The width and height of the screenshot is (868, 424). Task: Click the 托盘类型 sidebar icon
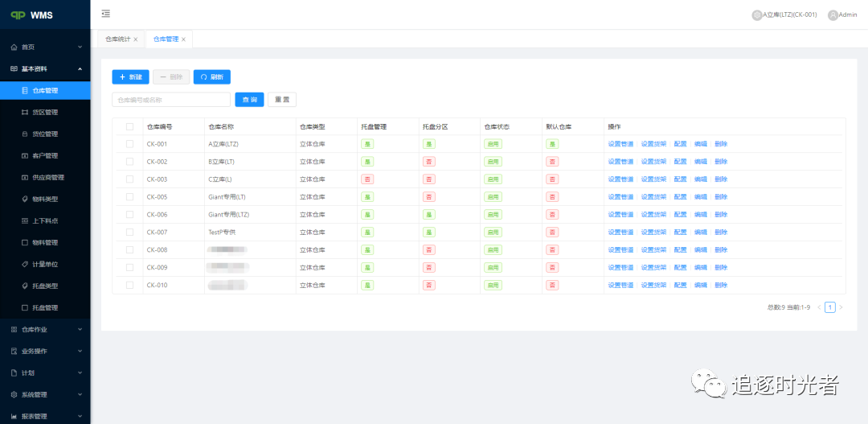[x=24, y=286]
